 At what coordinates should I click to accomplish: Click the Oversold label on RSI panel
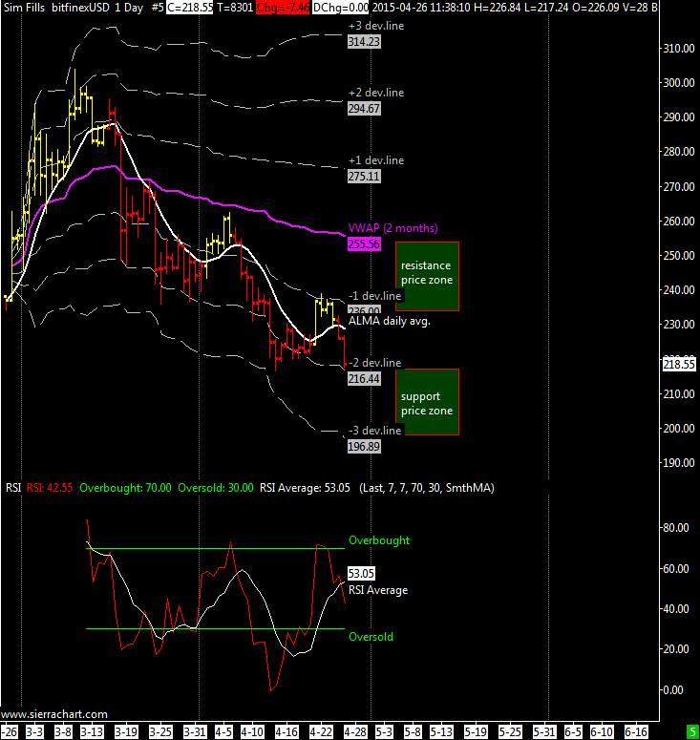pos(371,637)
